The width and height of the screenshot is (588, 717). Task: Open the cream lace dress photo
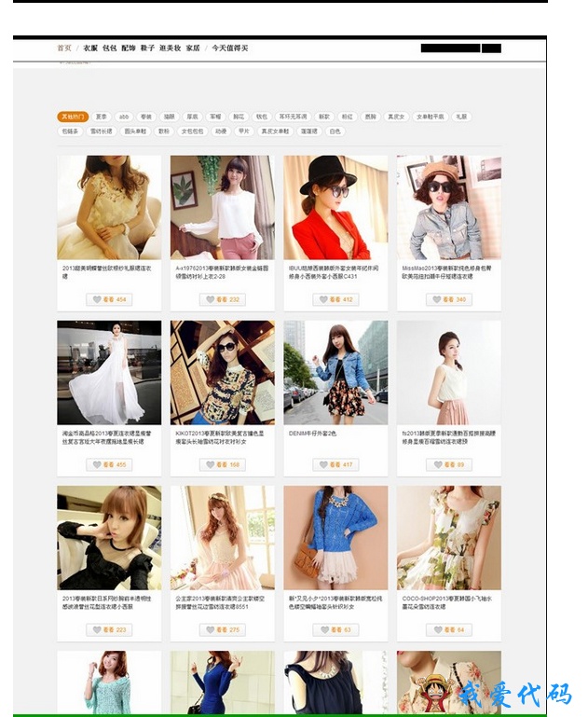click(109, 208)
